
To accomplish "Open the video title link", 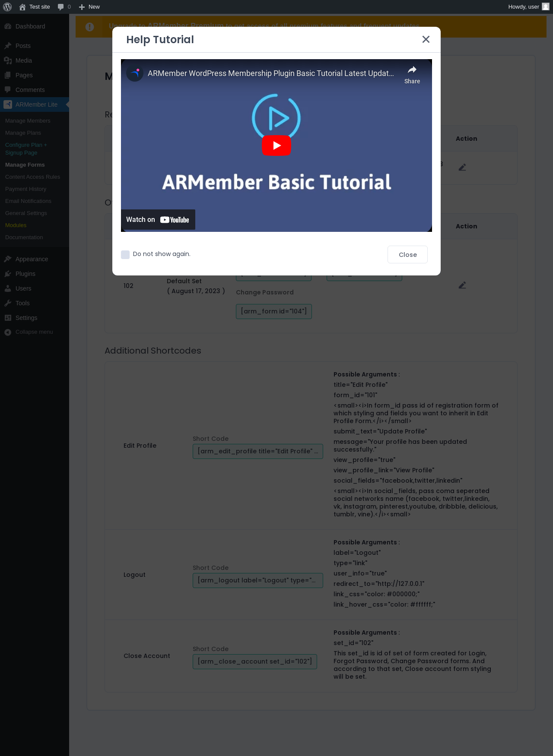I will coord(271,73).
